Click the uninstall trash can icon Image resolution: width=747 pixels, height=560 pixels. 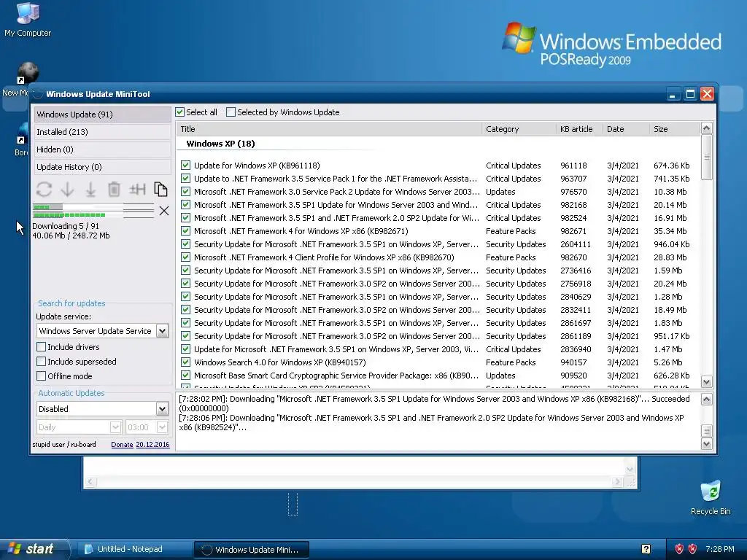(x=114, y=189)
